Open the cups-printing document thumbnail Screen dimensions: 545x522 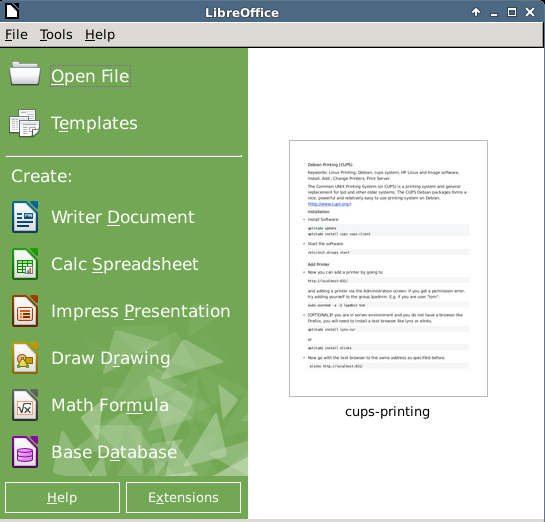pos(388,268)
